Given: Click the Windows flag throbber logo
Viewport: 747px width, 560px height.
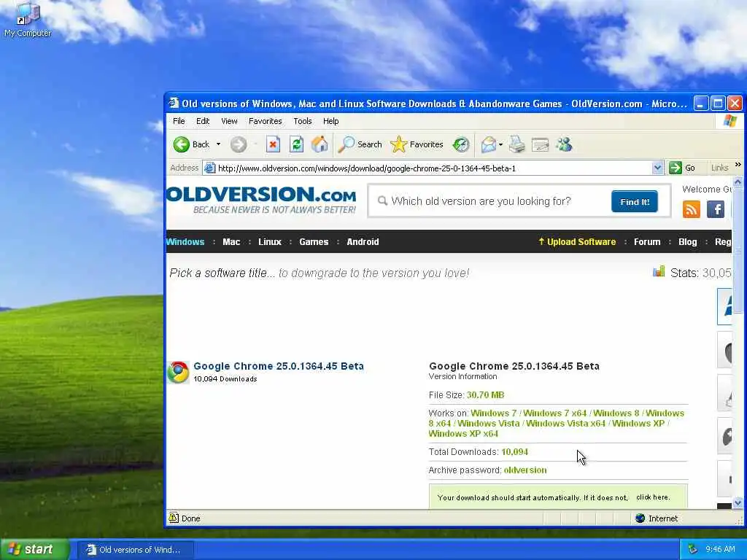Looking at the screenshot, I should pyautogui.click(x=729, y=121).
